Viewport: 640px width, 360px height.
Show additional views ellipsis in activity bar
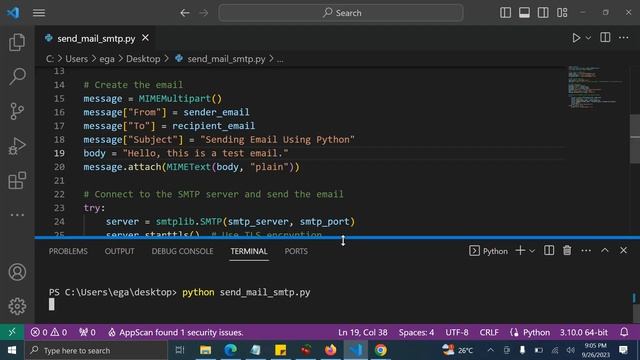point(17,215)
